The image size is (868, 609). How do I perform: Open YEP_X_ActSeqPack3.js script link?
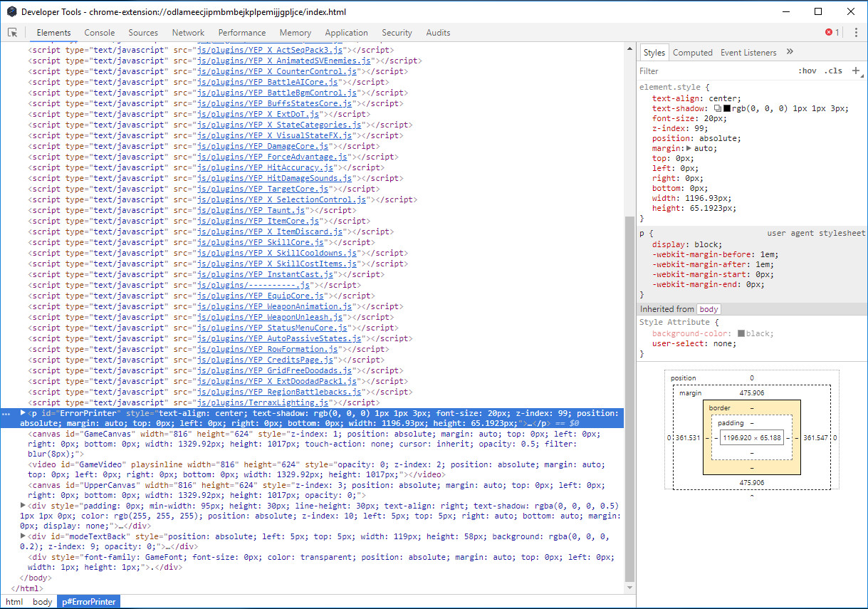click(271, 51)
